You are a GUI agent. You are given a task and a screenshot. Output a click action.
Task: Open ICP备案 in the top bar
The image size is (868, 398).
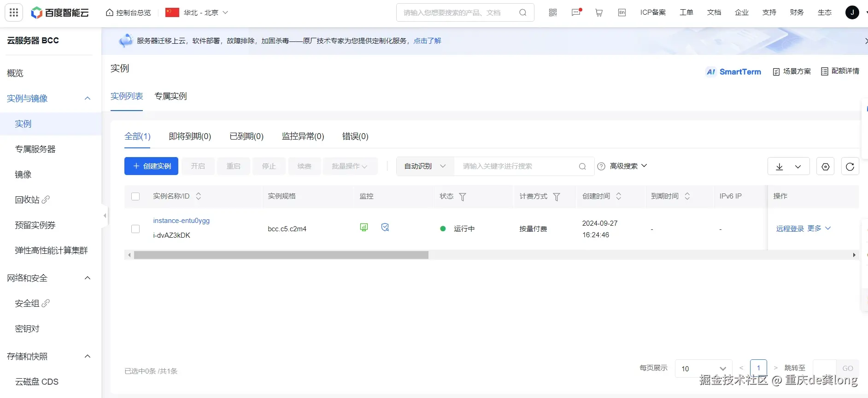point(653,12)
